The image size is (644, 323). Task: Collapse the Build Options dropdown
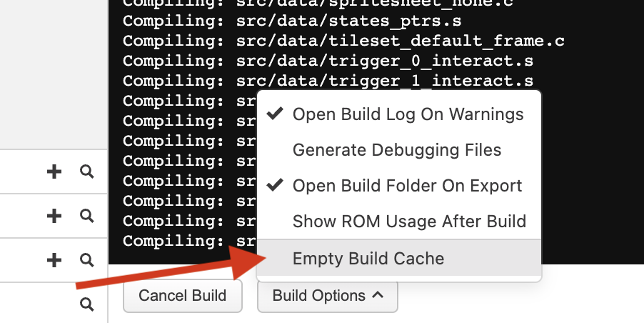point(327,296)
